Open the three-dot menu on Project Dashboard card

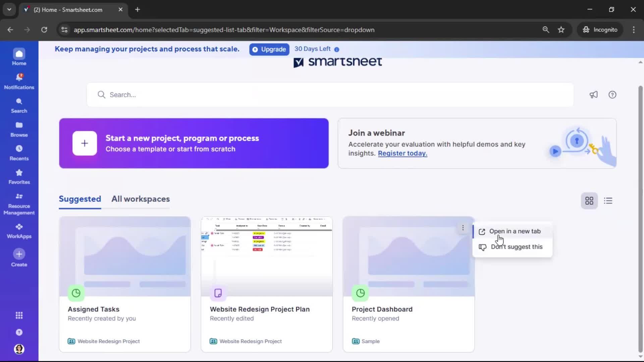[x=463, y=227]
